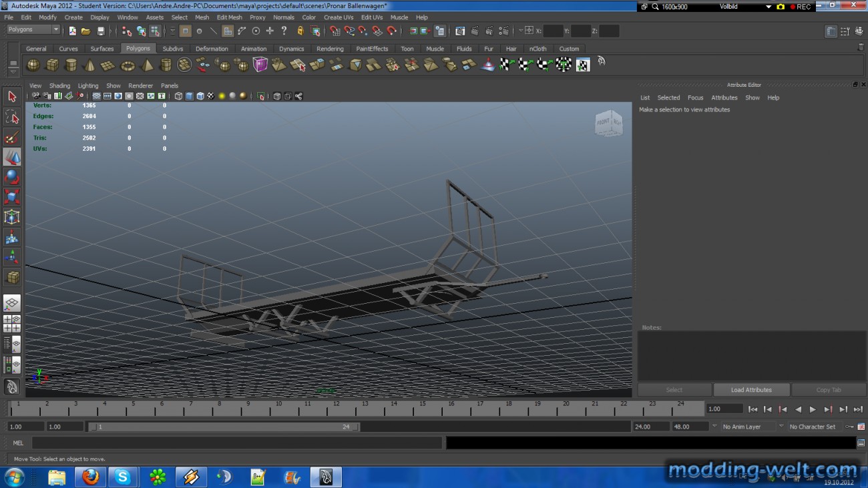Screen dimensions: 868x488
Task: Click the Load Attributes button
Action: click(751, 390)
